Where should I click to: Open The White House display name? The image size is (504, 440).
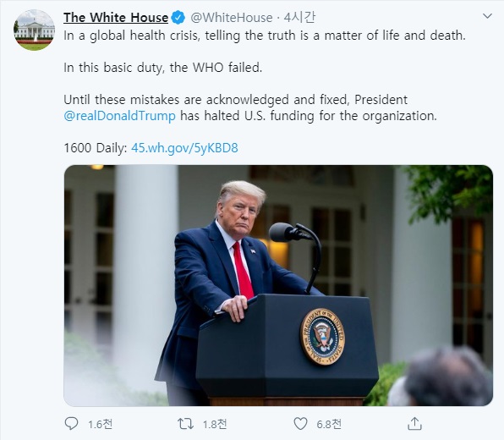click(x=116, y=18)
